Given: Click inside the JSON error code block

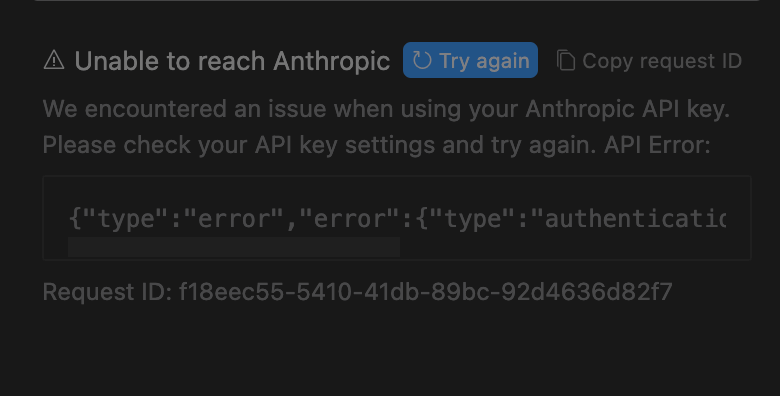Looking at the screenshot, I should 396,218.
